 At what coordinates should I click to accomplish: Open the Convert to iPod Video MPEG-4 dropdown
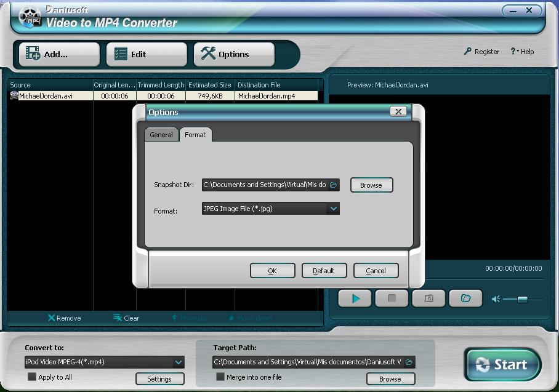click(105, 362)
